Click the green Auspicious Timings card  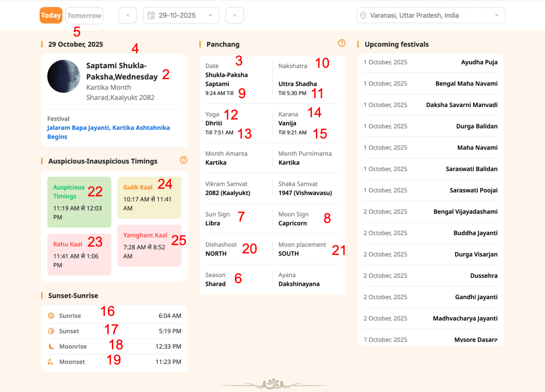[x=79, y=202]
